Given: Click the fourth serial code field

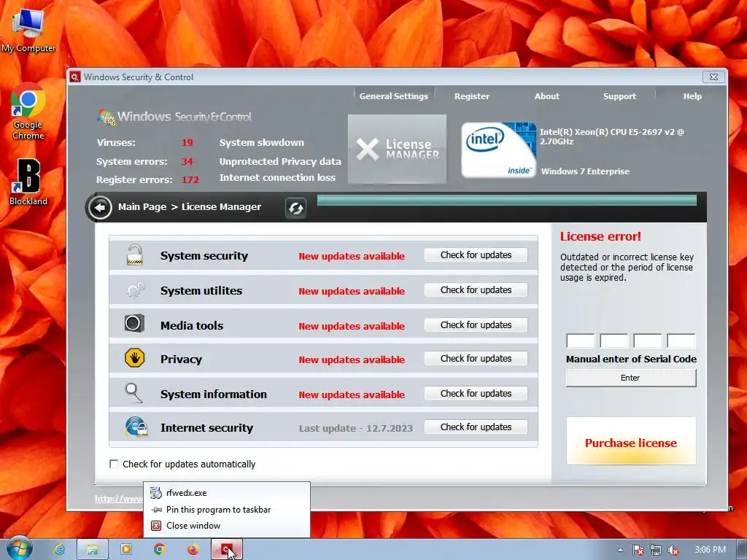Looking at the screenshot, I should tap(681, 341).
